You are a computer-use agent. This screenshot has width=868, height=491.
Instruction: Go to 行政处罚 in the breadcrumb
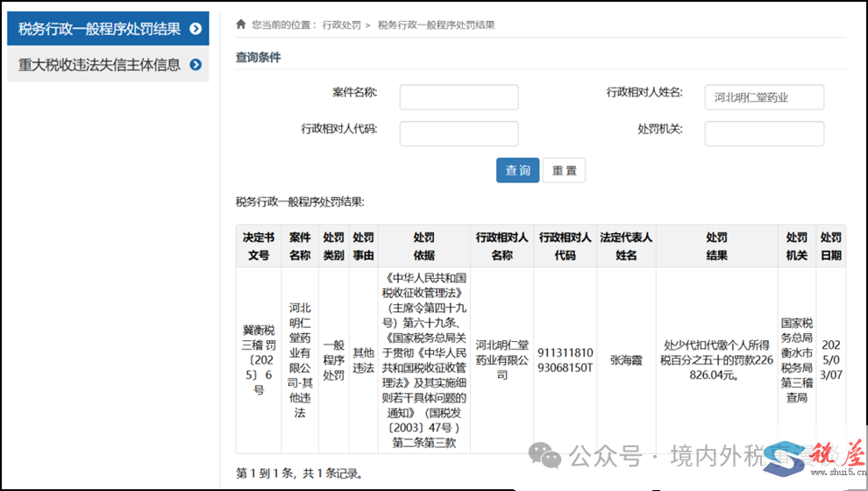tap(341, 25)
